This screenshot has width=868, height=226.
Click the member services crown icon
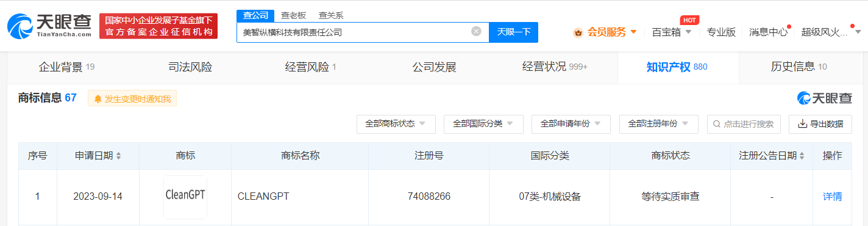point(578,32)
